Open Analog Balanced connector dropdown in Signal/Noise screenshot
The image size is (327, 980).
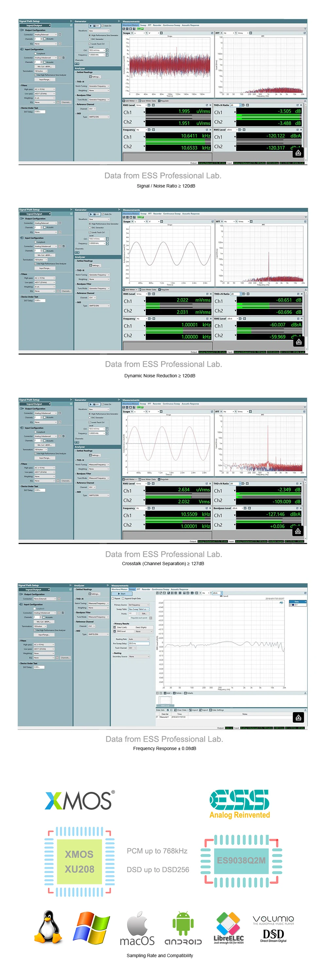click(x=45, y=35)
